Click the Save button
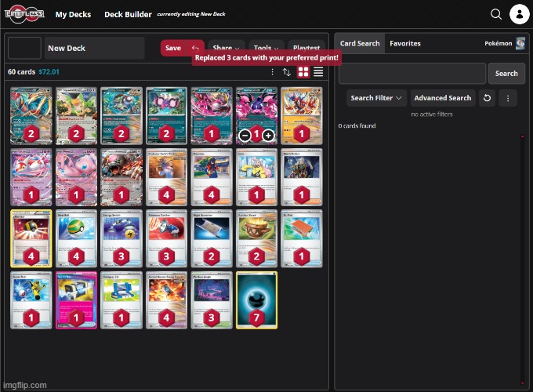The image size is (533, 392). tap(173, 48)
